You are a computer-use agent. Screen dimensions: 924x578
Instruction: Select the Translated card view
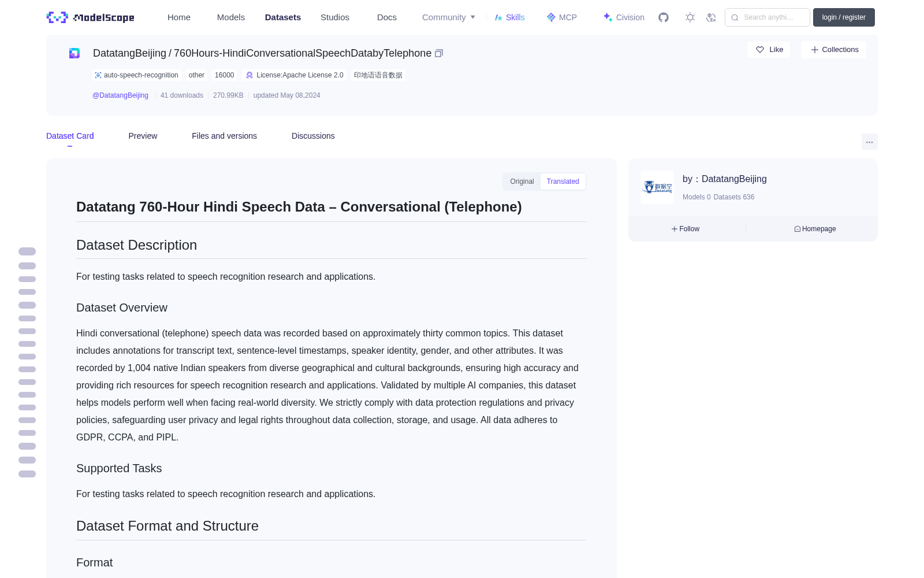[563, 181]
